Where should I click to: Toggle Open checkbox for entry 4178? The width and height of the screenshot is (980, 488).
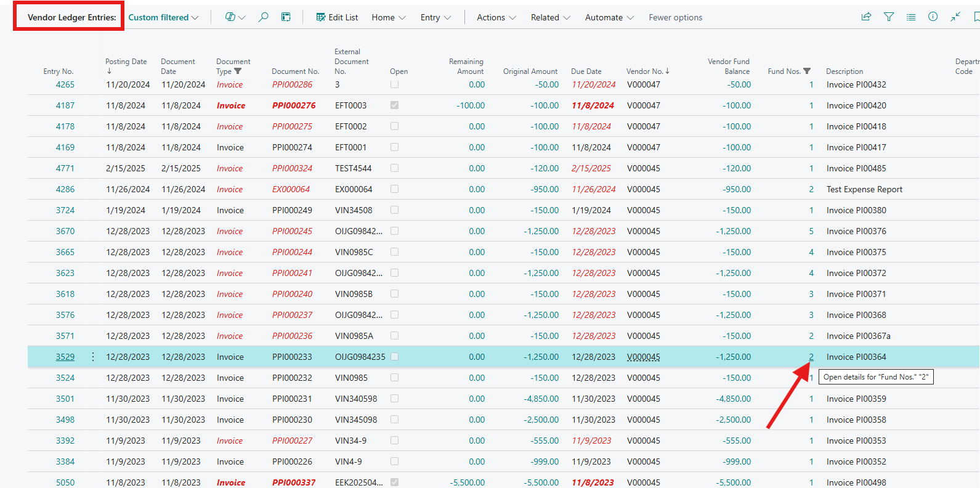pyautogui.click(x=394, y=126)
